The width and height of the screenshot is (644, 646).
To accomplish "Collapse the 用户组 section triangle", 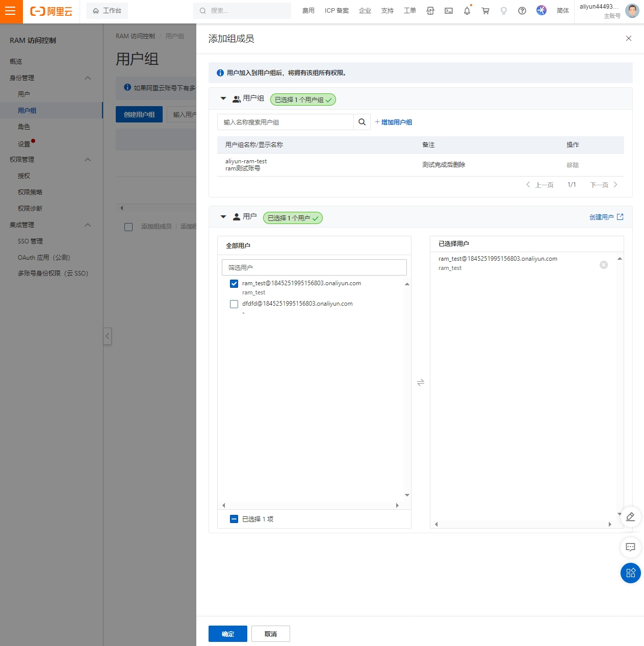I will pyautogui.click(x=223, y=98).
